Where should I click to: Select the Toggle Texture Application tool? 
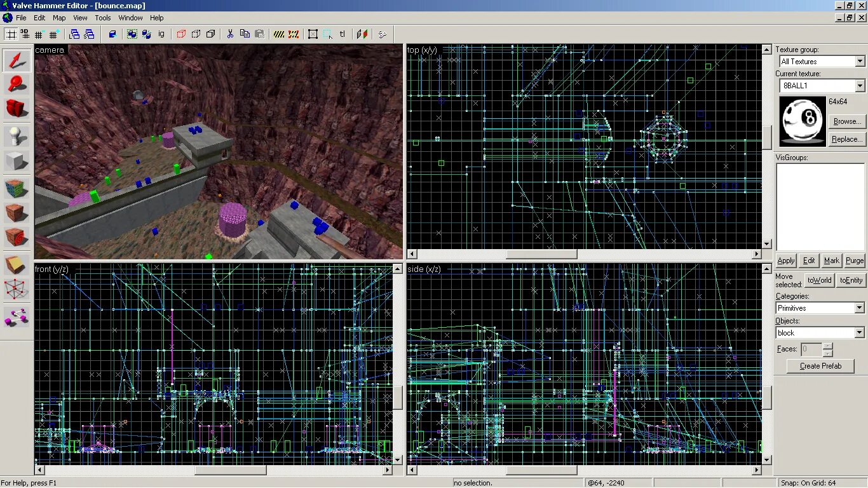click(x=17, y=188)
